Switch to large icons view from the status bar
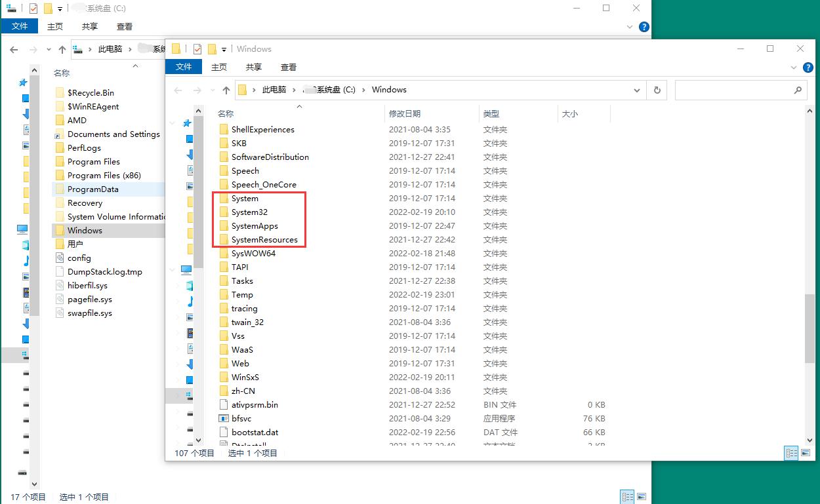The width and height of the screenshot is (820, 504). tap(805, 453)
